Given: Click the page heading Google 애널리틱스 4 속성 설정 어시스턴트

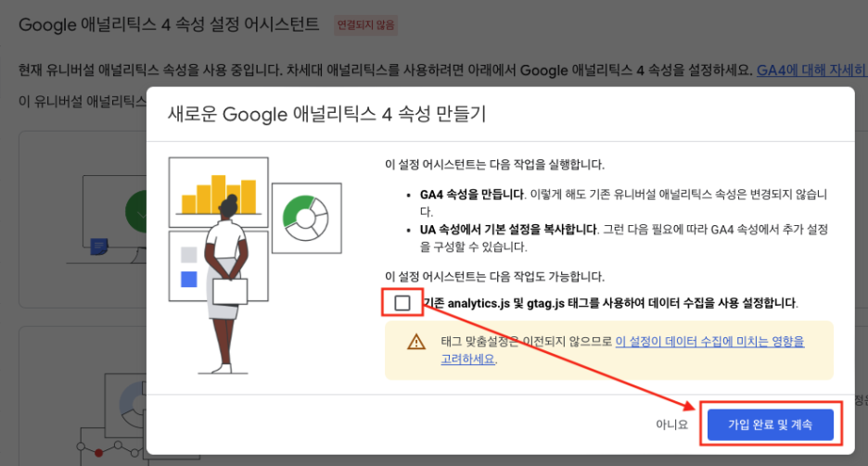Looking at the screenshot, I should click(169, 25).
